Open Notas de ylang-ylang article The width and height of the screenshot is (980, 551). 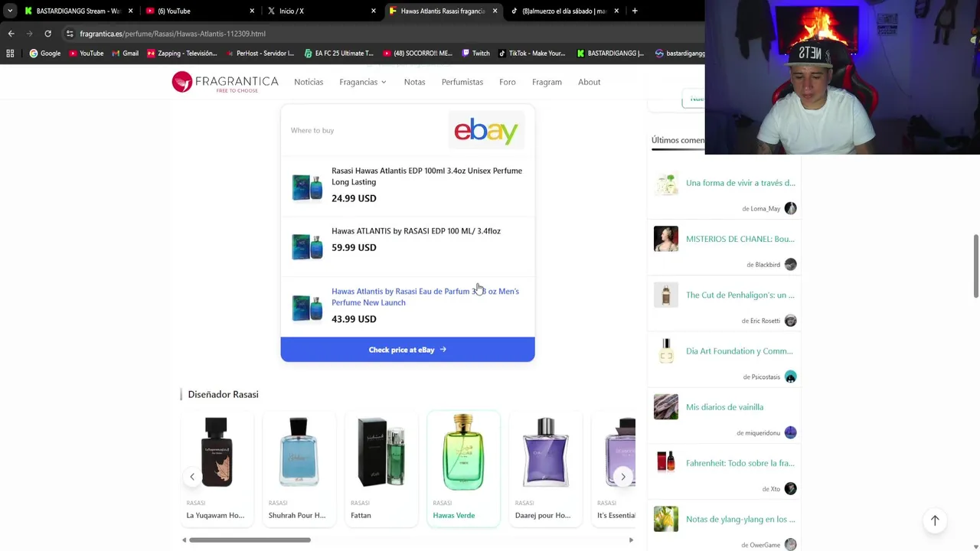[740, 520]
